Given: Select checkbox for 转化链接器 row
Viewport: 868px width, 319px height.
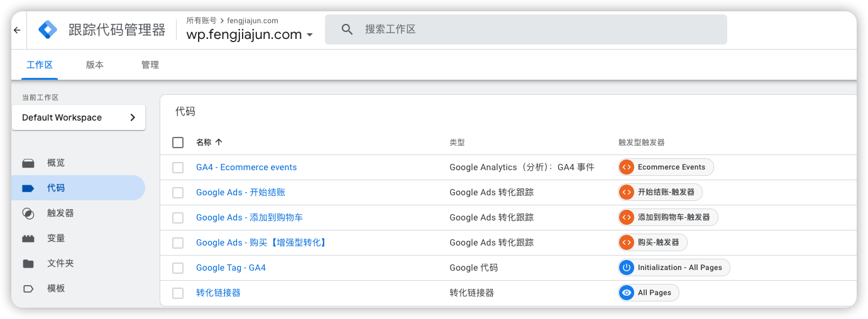Looking at the screenshot, I should (178, 293).
